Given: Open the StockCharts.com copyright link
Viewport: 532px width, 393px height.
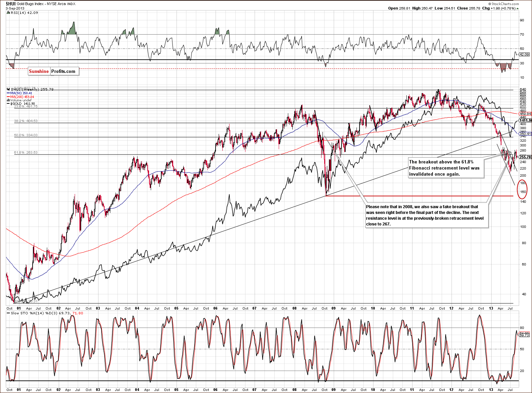Looking at the screenshot, I should (504, 4).
